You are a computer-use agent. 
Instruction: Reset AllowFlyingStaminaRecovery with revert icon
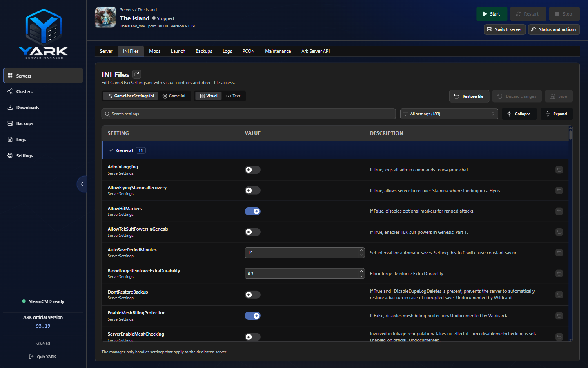click(x=559, y=191)
